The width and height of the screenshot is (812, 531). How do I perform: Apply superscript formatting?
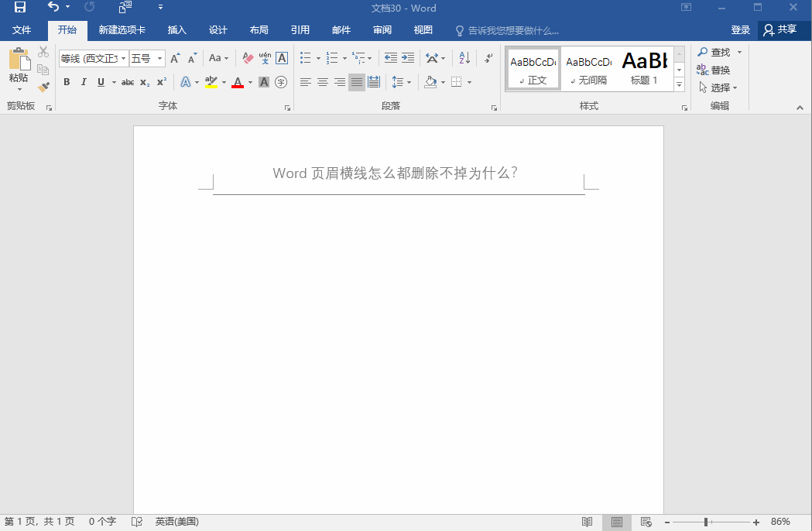coord(162,82)
